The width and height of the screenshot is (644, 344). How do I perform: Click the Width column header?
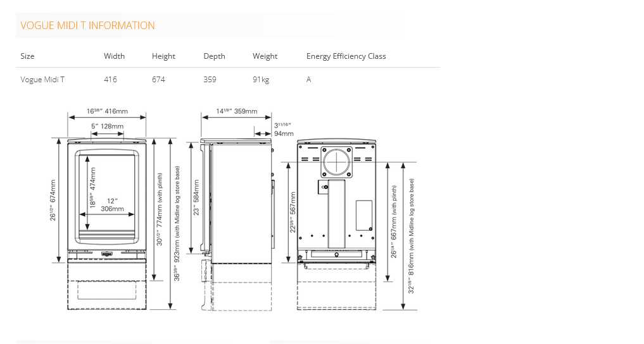[114, 56]
